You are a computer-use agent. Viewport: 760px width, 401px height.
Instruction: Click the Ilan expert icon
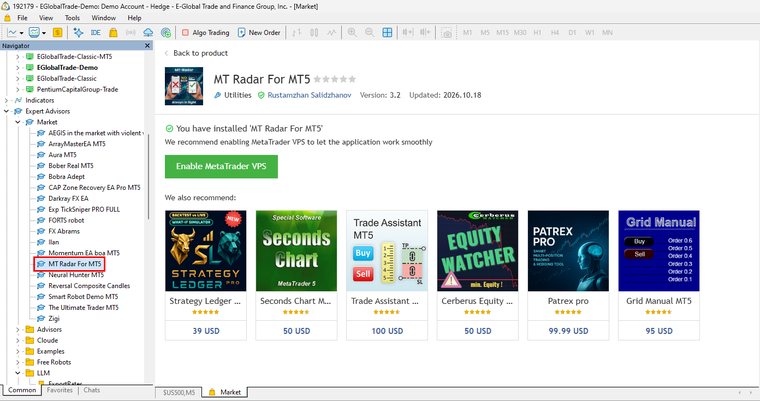pos(41,242)
